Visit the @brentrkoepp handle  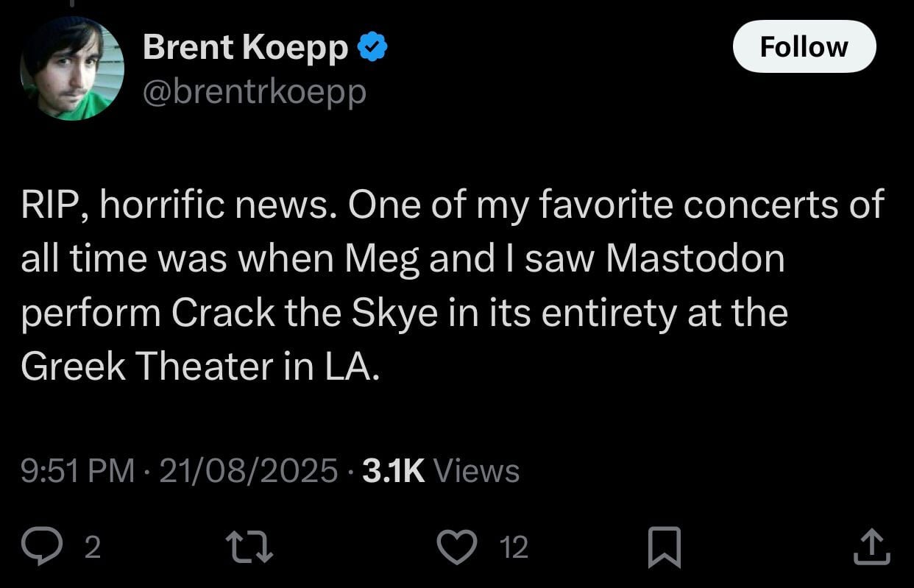coord(254,93)
